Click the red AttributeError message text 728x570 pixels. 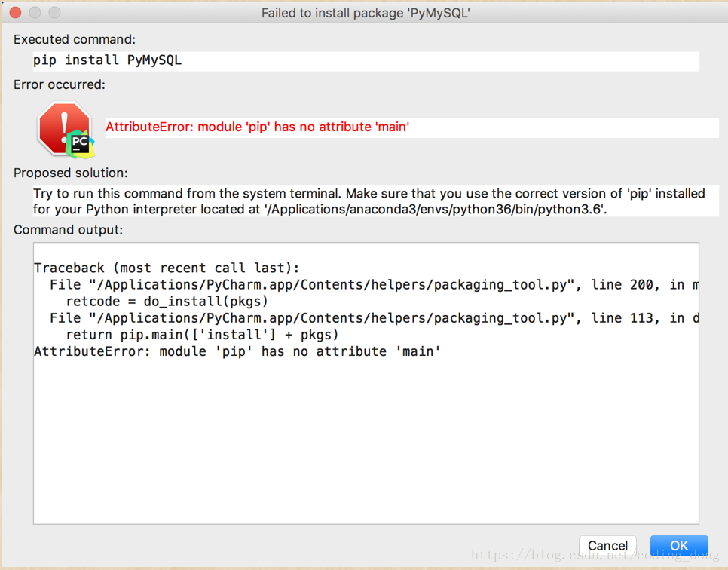tap(257, 127)
